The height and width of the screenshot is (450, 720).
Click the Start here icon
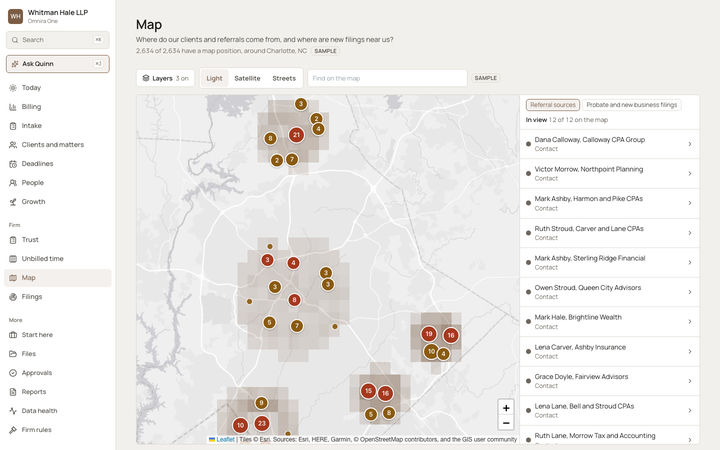(13, 335)
